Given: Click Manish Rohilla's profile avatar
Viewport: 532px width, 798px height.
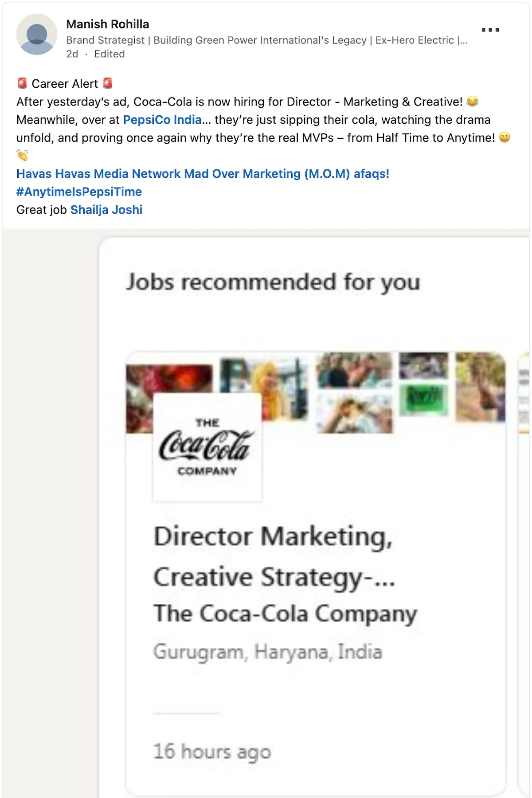Looking at the screenshot, I should click(x=37, y=35).
